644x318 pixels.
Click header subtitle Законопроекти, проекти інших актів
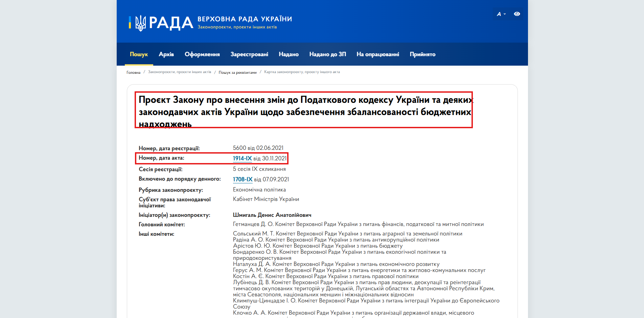[x=237, y=27]
